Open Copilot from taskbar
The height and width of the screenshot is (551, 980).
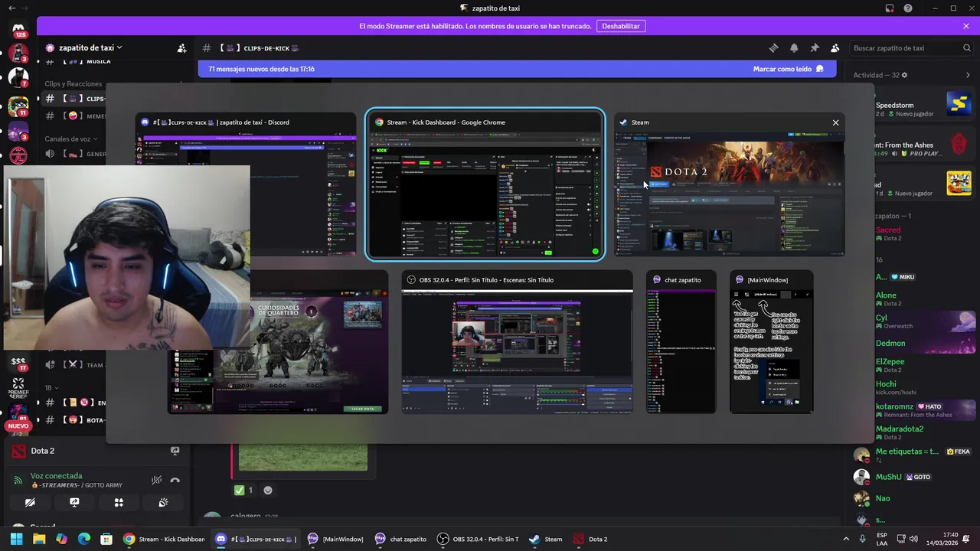[x=61, y=539]
